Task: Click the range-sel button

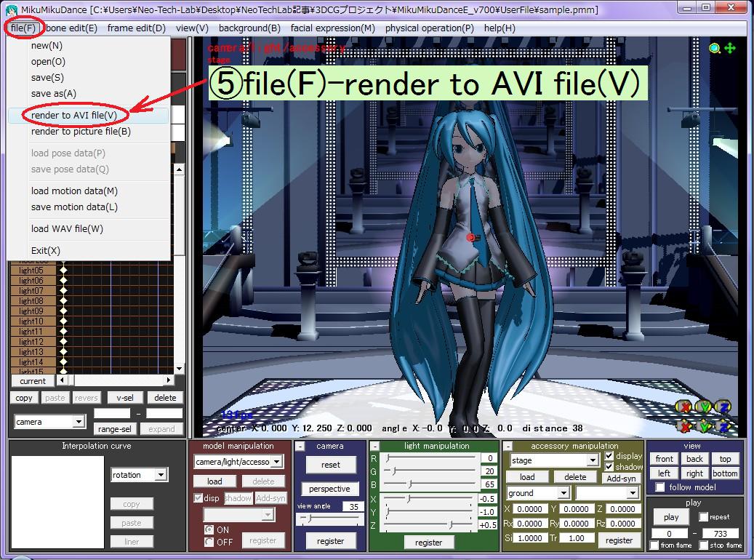Action: (114, 429)
